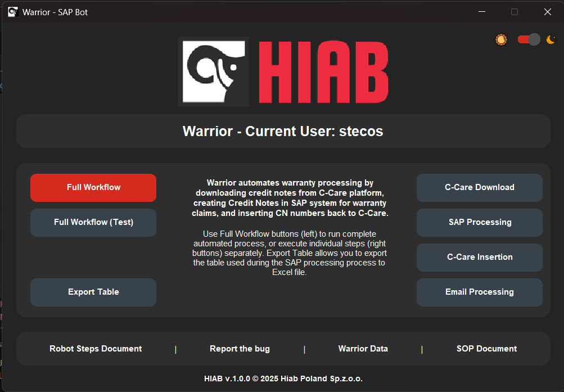Viewport: 564px width, 392px height.
Task: Minimize the Warrior - SAP Bot window
Action: point(482,12)
